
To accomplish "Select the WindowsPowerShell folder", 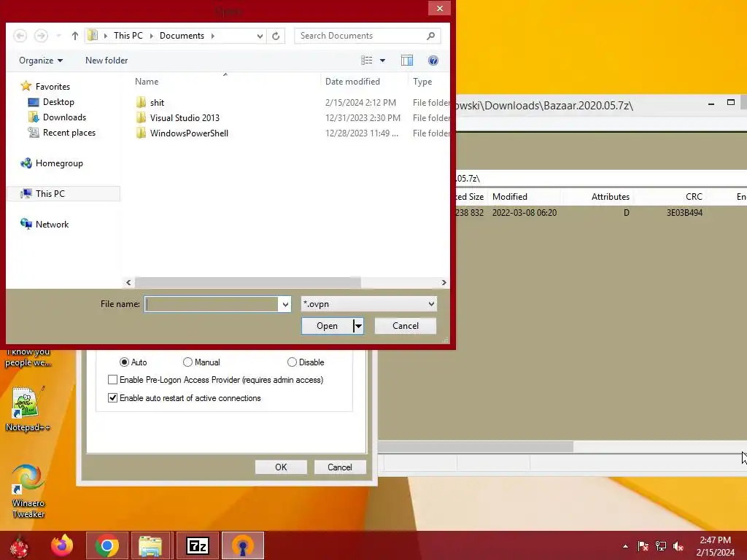I will 189,133.
